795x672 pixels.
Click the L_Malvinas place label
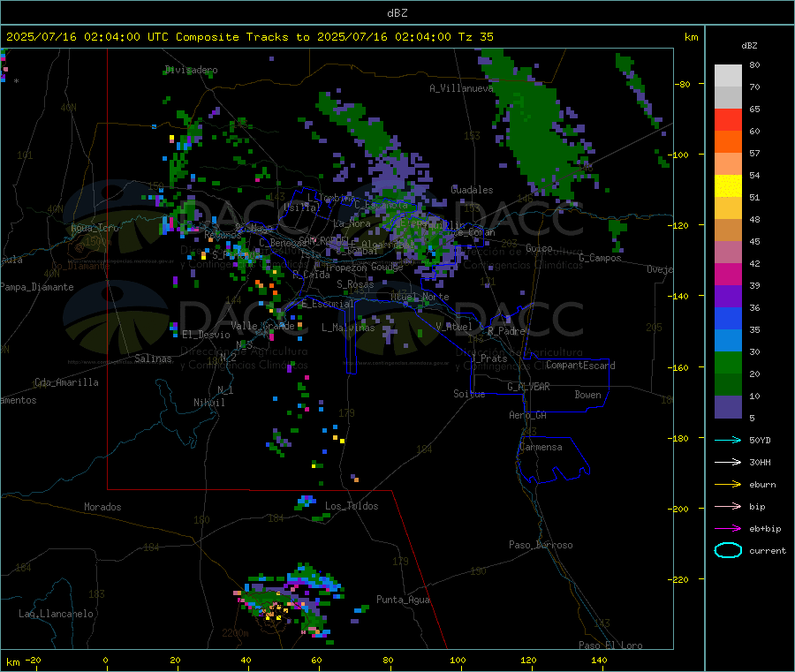pyautogui.click(x=348, y=328)
